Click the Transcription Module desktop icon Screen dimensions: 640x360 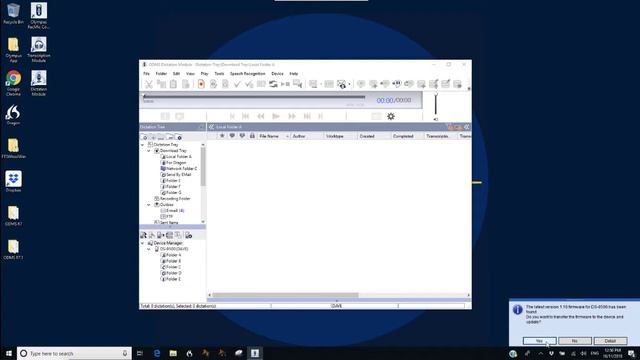(x=39, y=49)
